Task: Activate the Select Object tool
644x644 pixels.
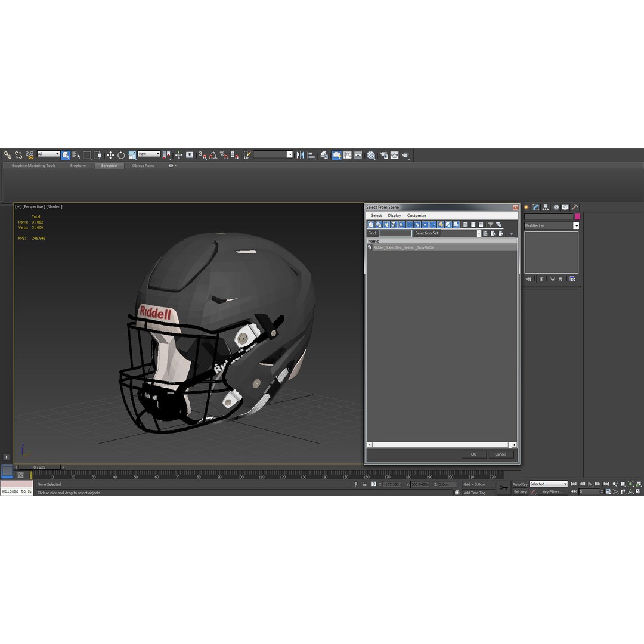Action: click(x=66, y=155)
